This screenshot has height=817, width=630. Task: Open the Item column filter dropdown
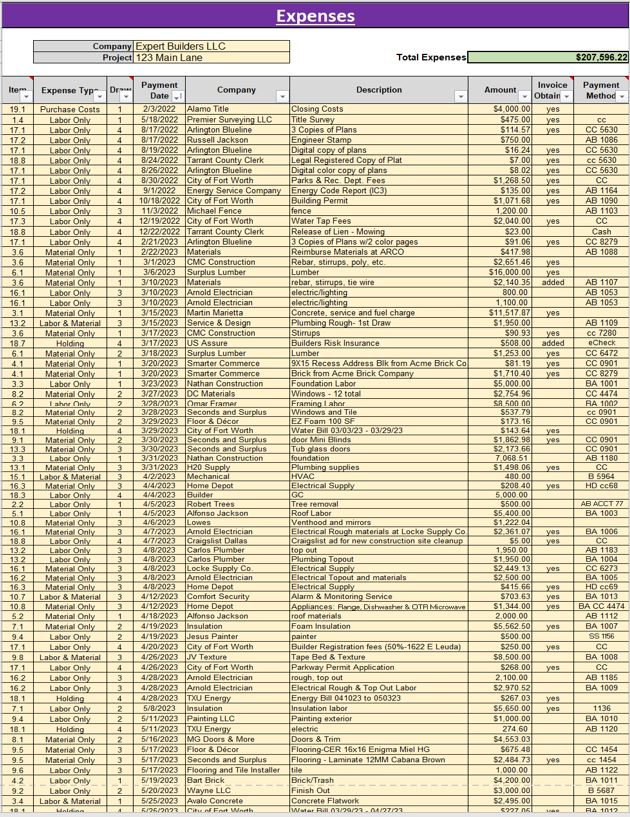coord(26,97)
